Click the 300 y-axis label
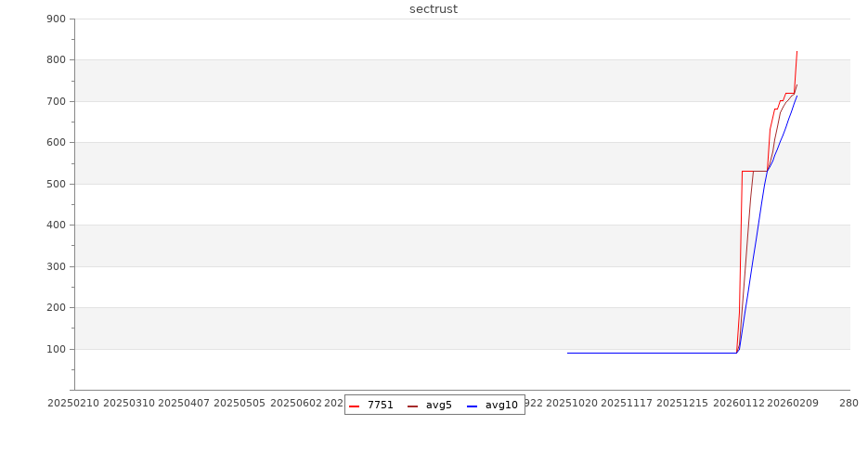 point(56,266)
